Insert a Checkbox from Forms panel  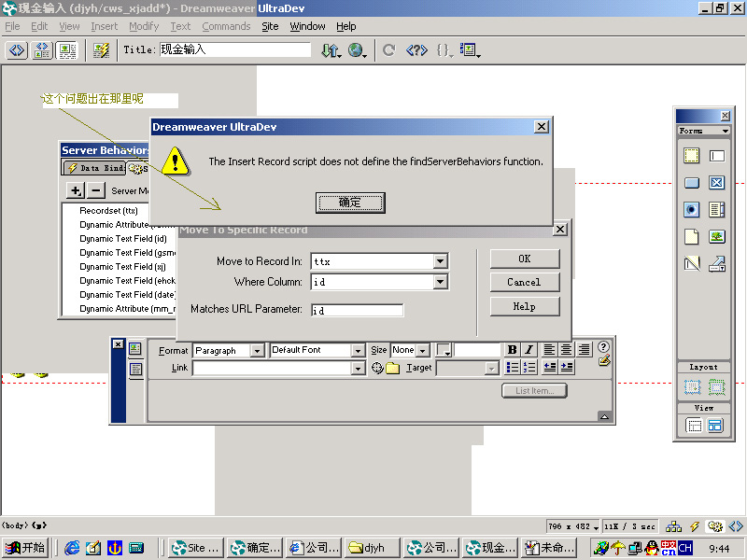(716, 183)
